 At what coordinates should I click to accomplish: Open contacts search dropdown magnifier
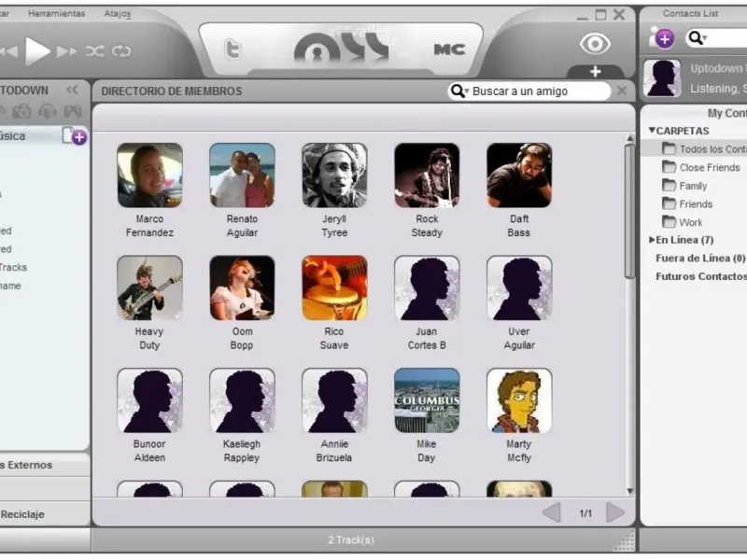[698, 37]
